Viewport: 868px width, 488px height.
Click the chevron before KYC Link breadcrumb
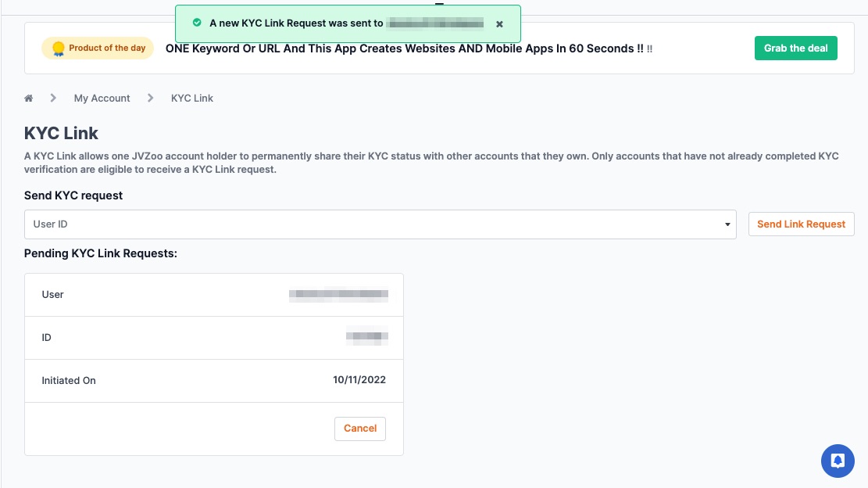click(x=151, y=98)
